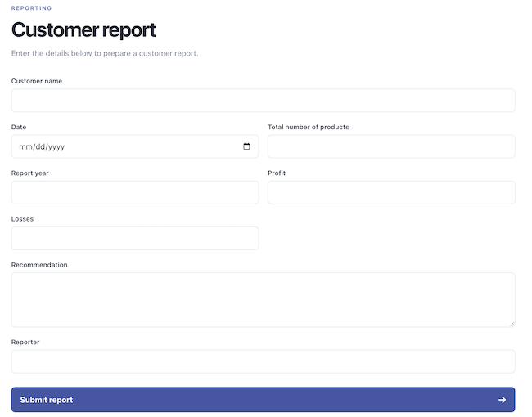Focus the Total number of products field
532x417 pixels.
click(391, 146)
